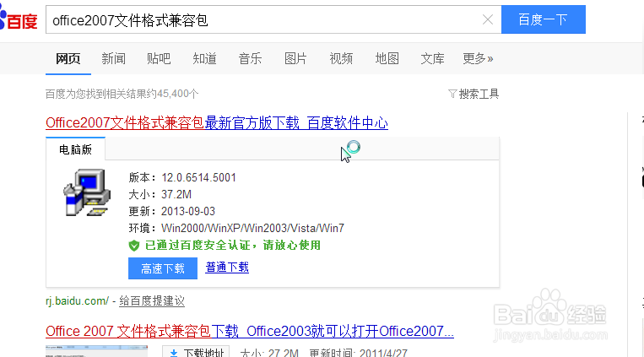The height and width of the screenshot is (357, 644).
Task: Click the version text 12.0.6514.5001
Action: coord(199,177)
